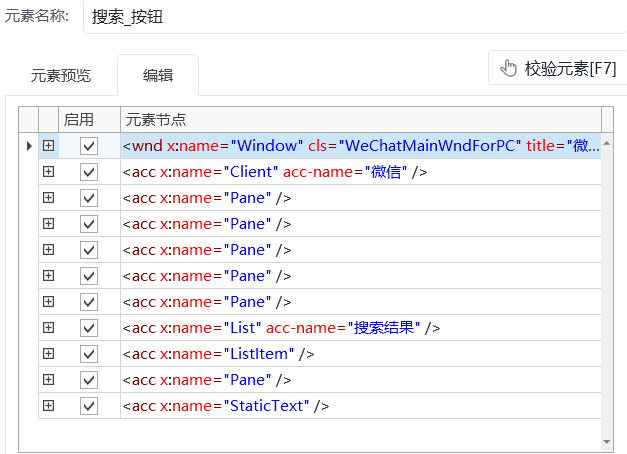
Task: Expand the ListItem node
Action: [48, 354]
